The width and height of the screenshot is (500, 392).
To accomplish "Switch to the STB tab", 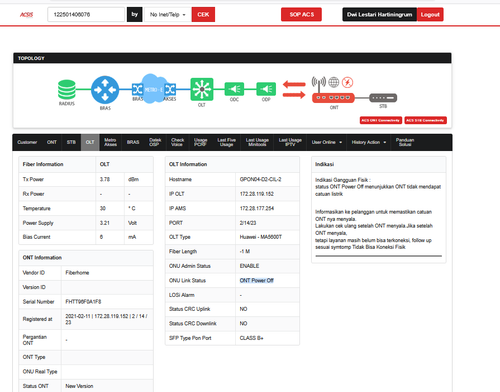I will (71, 142).
